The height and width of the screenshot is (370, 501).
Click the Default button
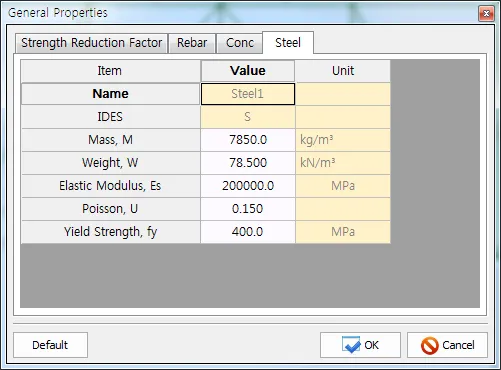[50, 345]
